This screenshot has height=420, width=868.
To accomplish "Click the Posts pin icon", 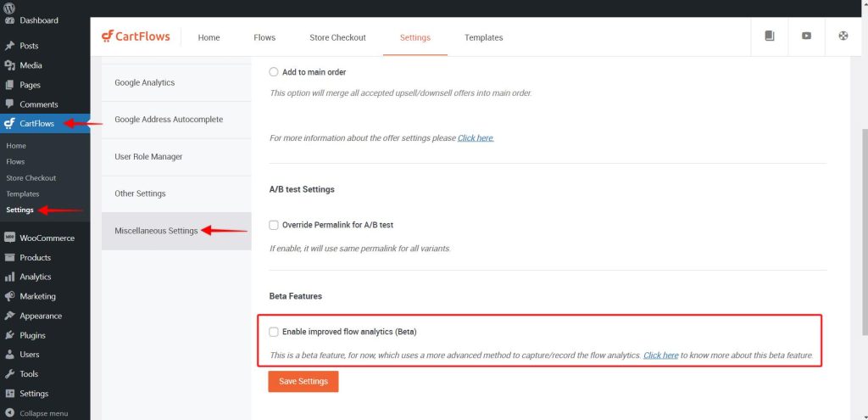I will [x=9, y=46].
